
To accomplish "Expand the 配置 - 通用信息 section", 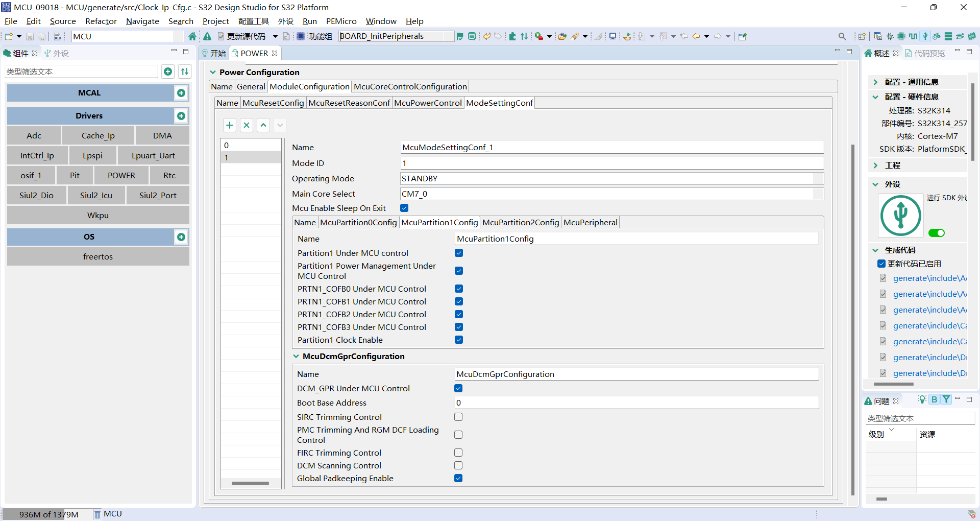I will pos(874,82).
